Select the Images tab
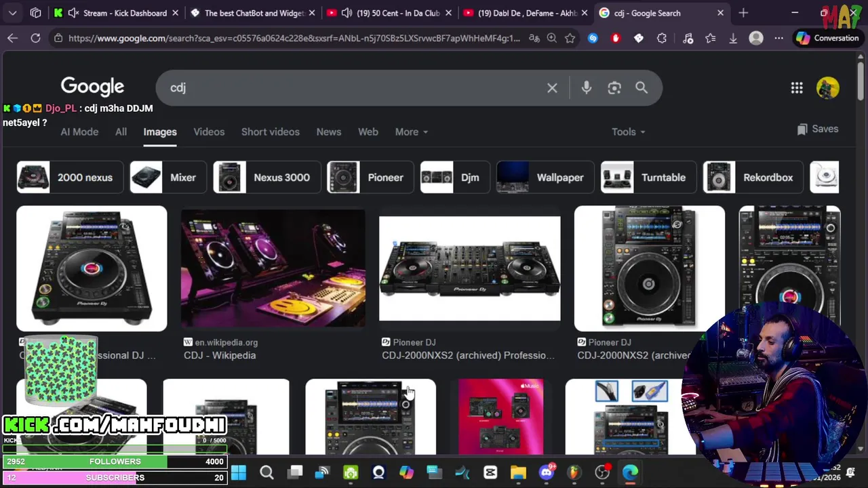868x488 pixels. click(160, 132)
